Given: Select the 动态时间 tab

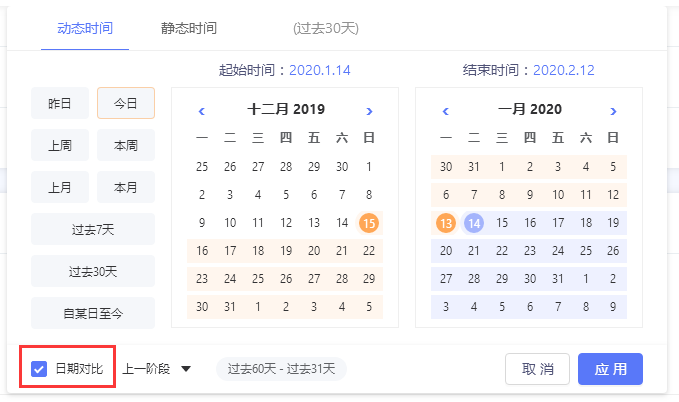Looking at the screenshot, I should (85, 29).
